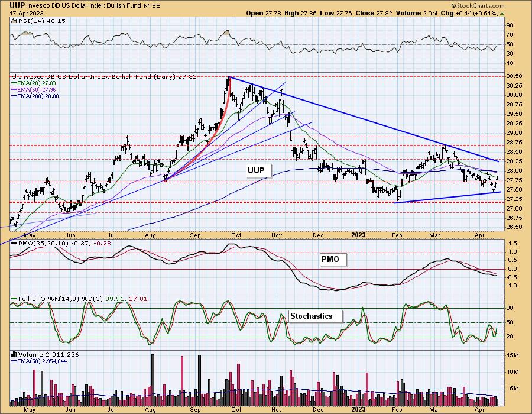Screen dimensions: 532x414
Task: Click the 29.00 price axis label
Action: (x=514, y=133)
